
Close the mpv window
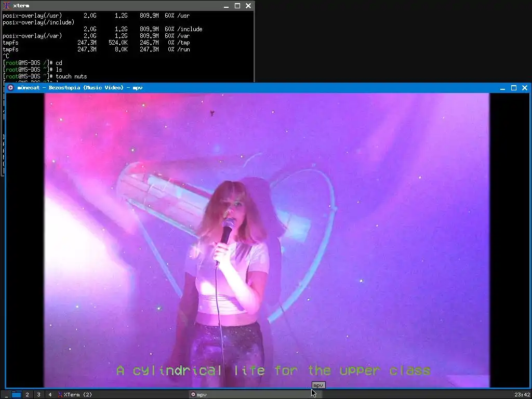click(x=525, y=88)
